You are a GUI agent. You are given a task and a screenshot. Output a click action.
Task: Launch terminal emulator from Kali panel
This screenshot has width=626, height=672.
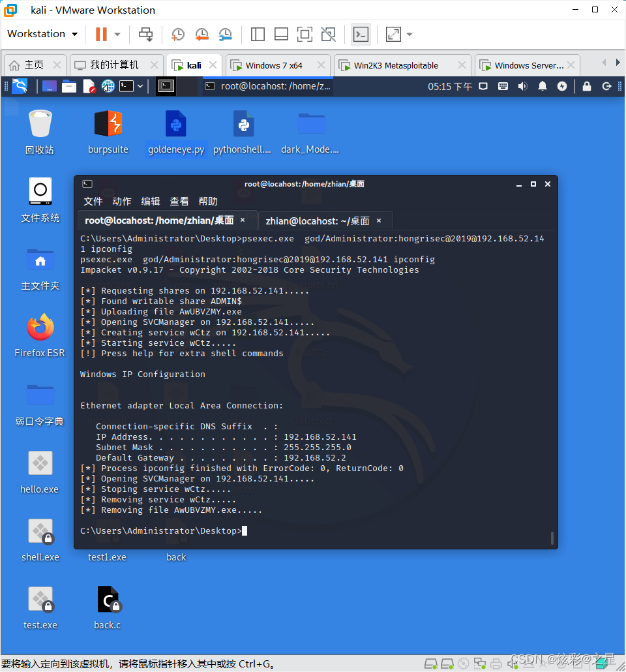tap(127, 87)
